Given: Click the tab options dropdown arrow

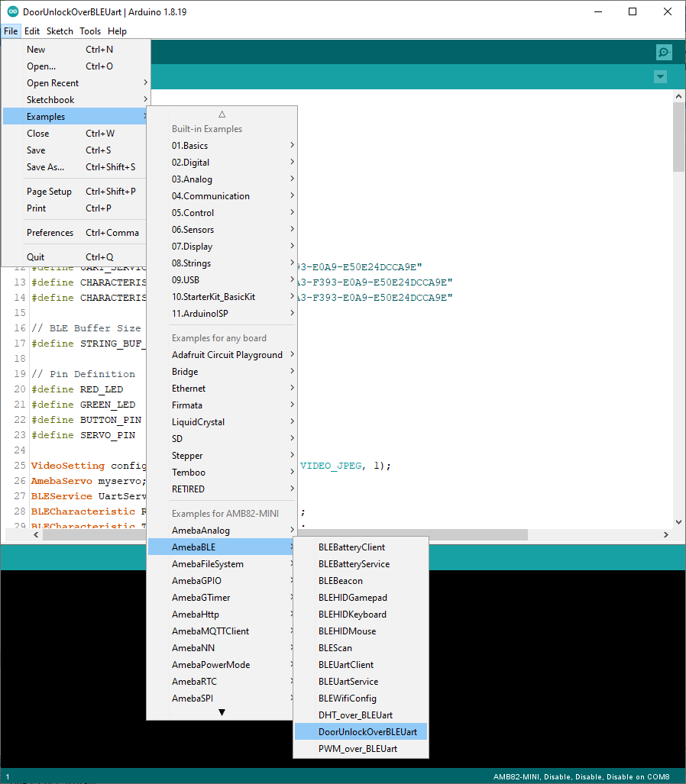Looking at the screenshot, I should (661, 77).
